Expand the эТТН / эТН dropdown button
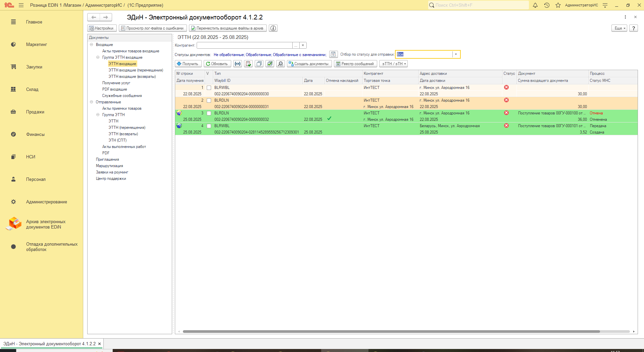The height and width of the screenshot is (352, 644). [394, 64]
